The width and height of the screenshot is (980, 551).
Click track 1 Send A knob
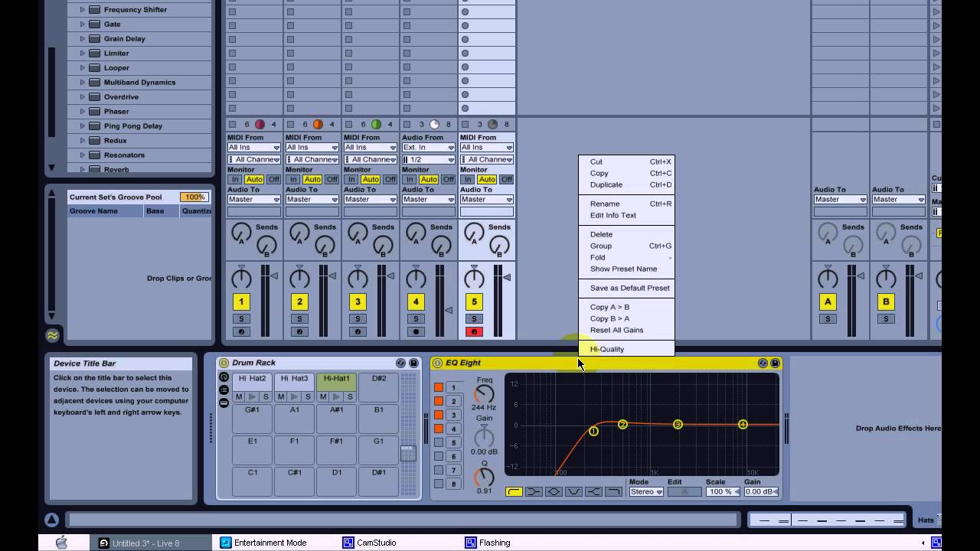[241, 233]
